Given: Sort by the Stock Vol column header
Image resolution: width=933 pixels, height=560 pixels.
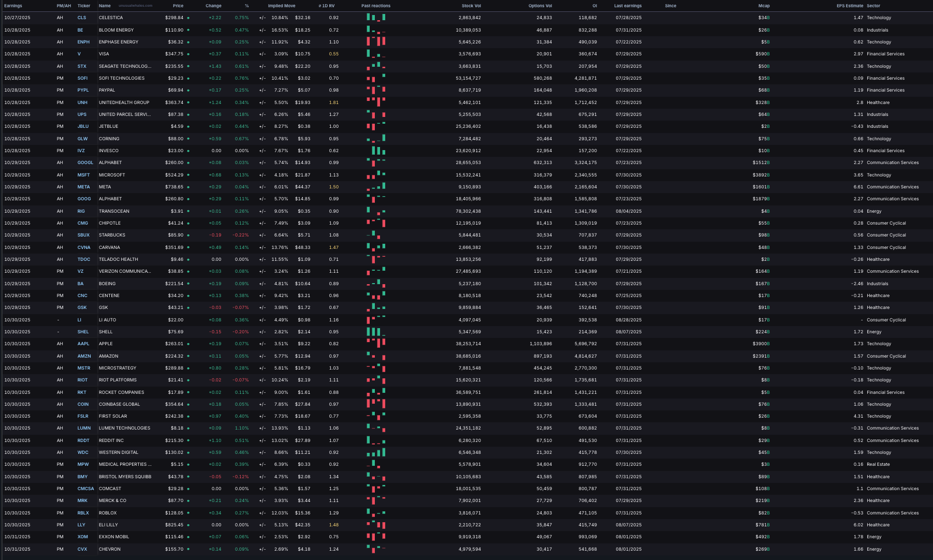Looking at the screenshot, I should (471, 6).
